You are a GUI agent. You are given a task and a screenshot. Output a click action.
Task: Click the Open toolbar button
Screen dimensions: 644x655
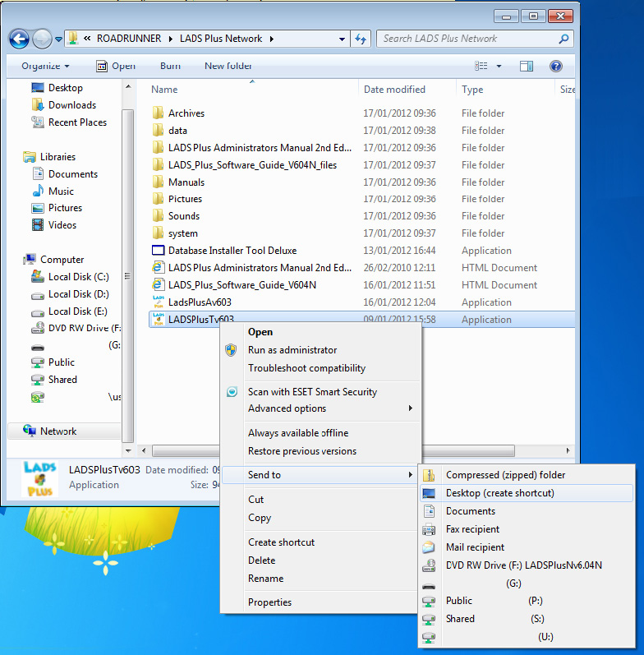click(x=116, y=66)
